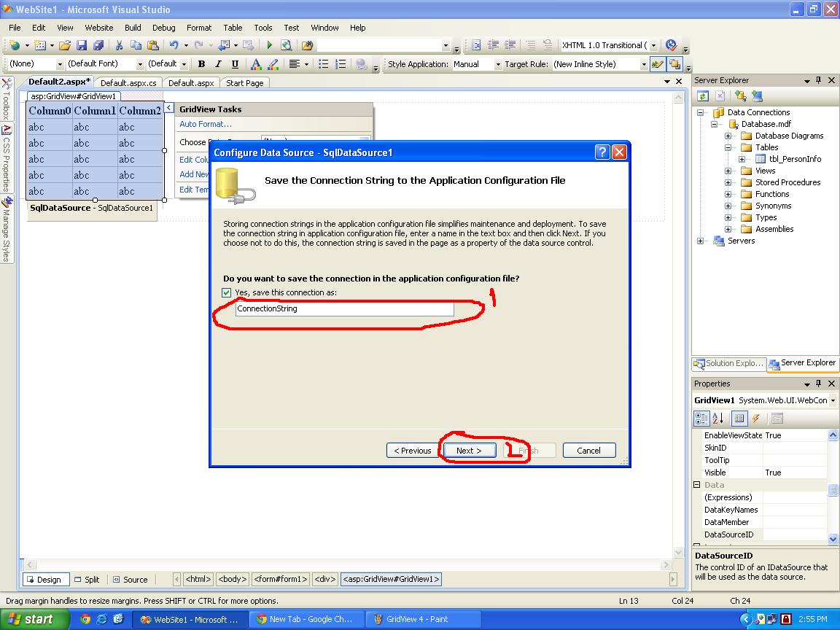Click the Paste clipboard icon
This screenshot has height=630, width=840.
click(152, 45)
